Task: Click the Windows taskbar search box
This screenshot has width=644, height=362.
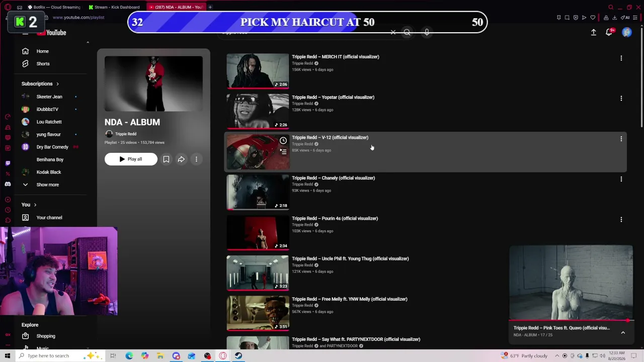Action: click(x=59, y=356)
